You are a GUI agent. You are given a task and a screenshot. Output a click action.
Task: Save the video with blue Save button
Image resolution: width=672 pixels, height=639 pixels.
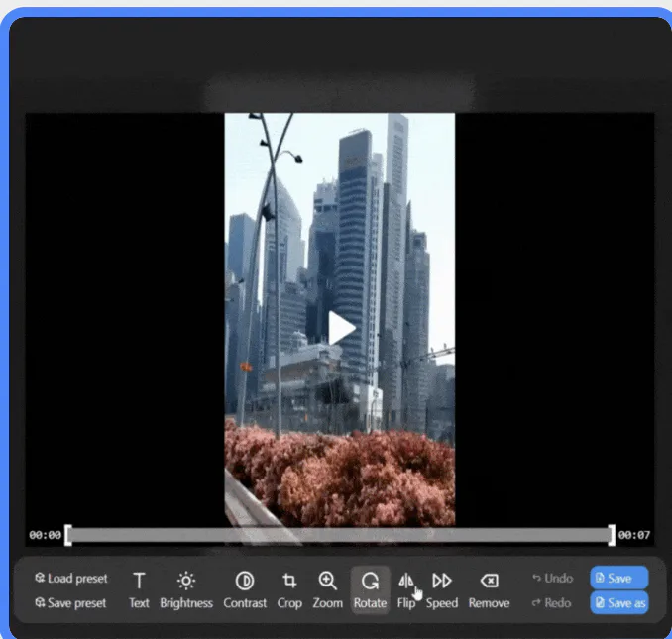(618, 578)
